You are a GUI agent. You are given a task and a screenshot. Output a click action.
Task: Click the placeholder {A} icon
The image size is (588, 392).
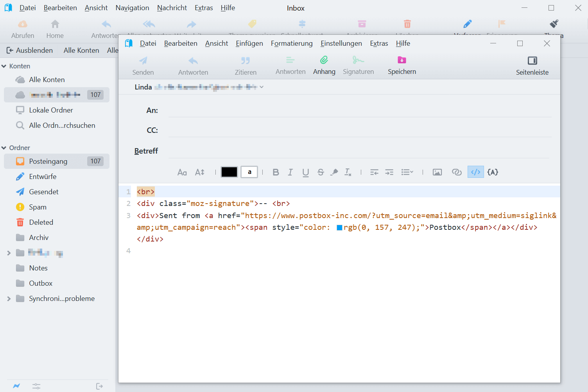(493, 172)
